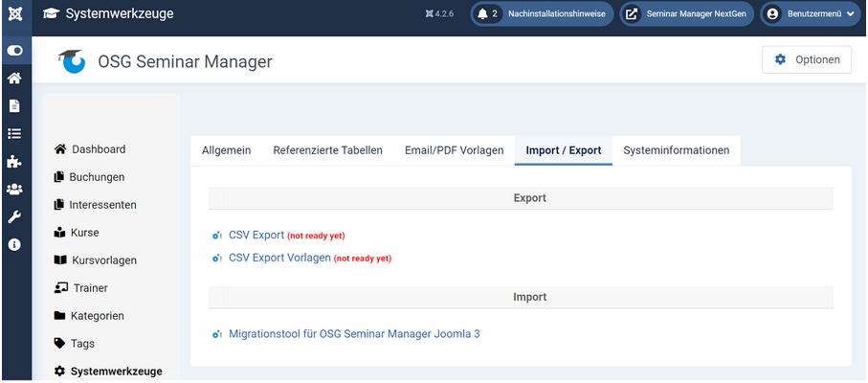Viewport: 868px width, 383px height.
Task: Click the Import section header
Action: point(529,297)
